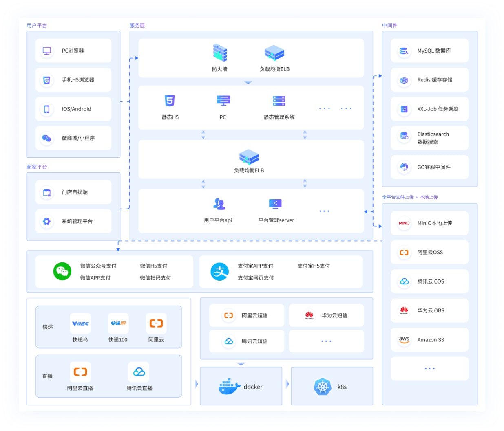Click the WeChat icon beside 微商城/小程序
Image resolution: width=504 pixels, height=431 pixels.
click(46, 138)
